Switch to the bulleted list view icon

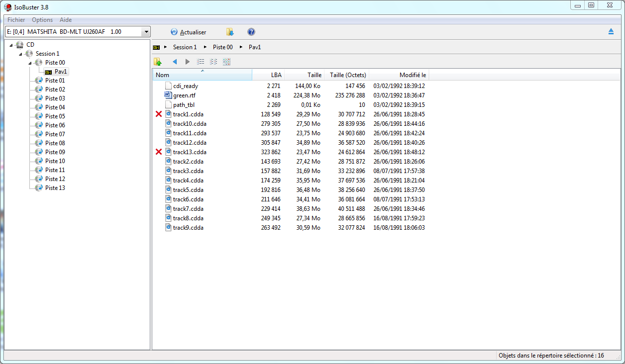(x=201, y=62)
